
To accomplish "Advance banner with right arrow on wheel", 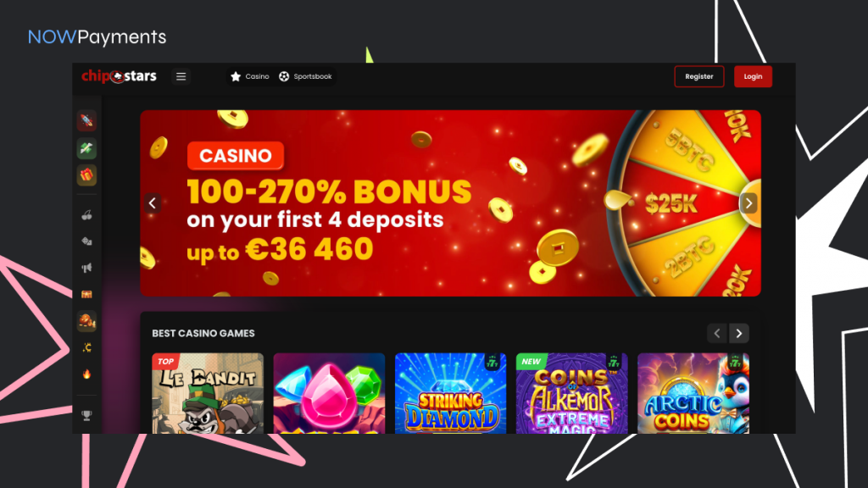I will pos(748,203).
